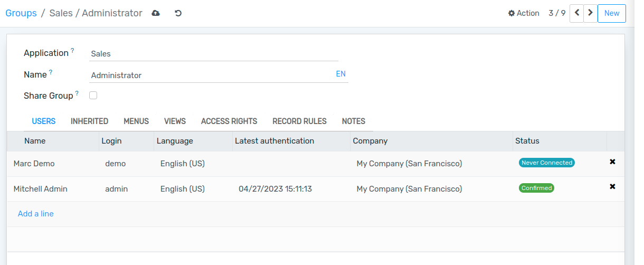This screenshot has height=265, width=644.
Task: Remove Marc Demo row with X icon
Action: click(x=612, y=162)
